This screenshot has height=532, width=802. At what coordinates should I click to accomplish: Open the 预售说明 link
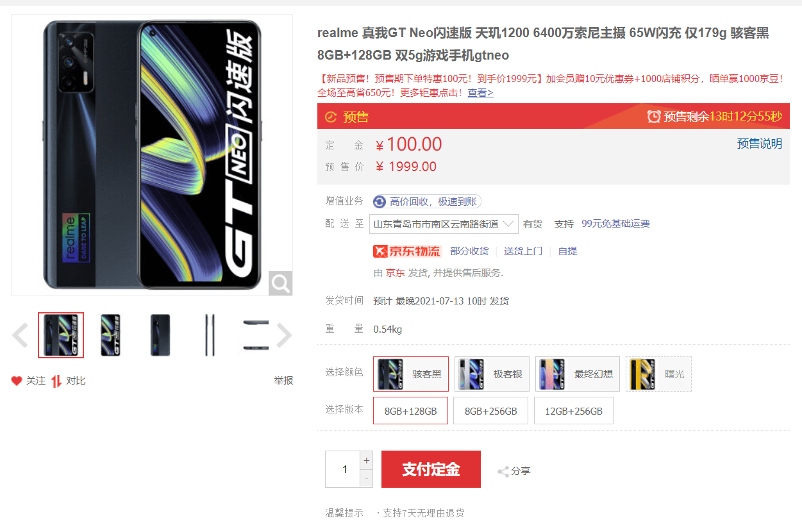click(760, 144)
